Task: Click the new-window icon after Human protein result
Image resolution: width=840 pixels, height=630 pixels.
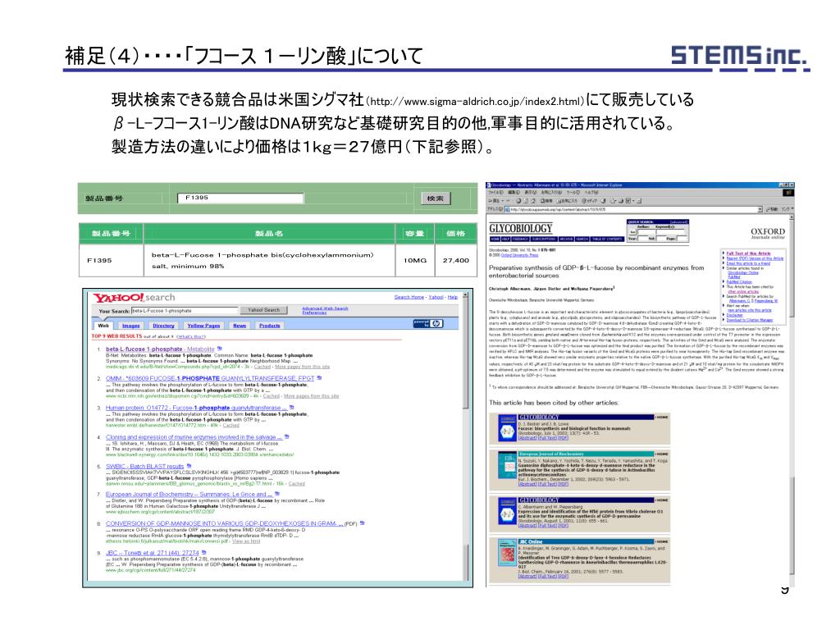Action: tap(293, 407)
